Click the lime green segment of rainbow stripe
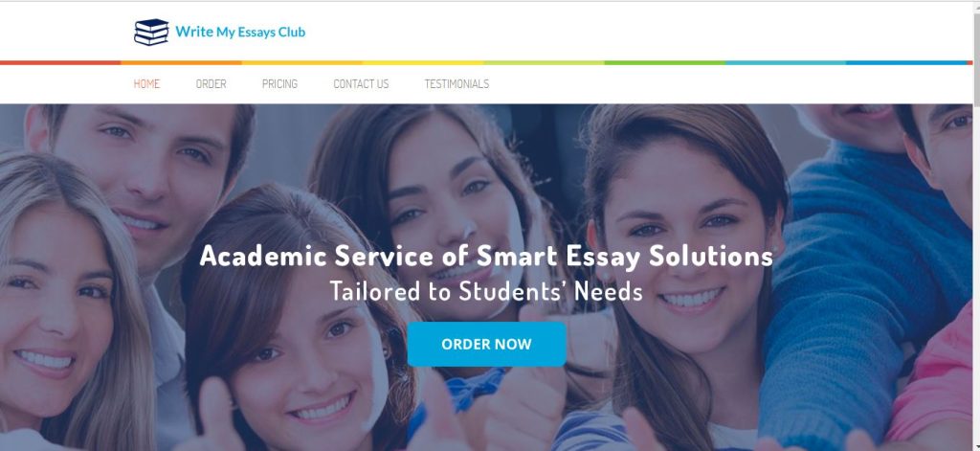Screen dimensions: 980x451 [544, 62]
